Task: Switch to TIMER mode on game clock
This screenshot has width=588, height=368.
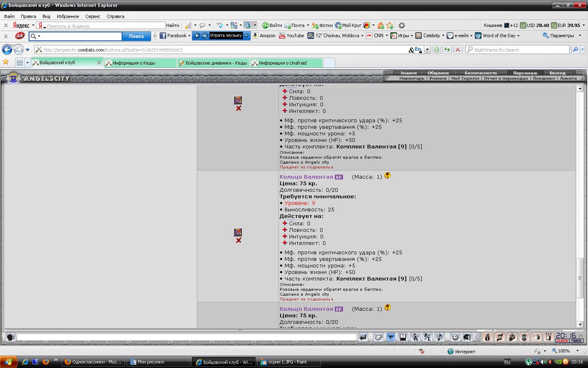Action: point(576,341)
